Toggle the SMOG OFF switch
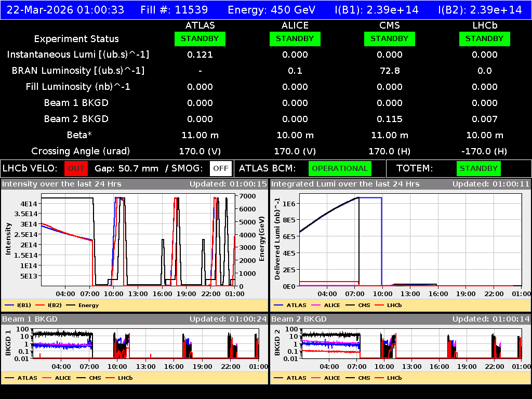This screenshot has height=399, width=532. tap(220, 168)
